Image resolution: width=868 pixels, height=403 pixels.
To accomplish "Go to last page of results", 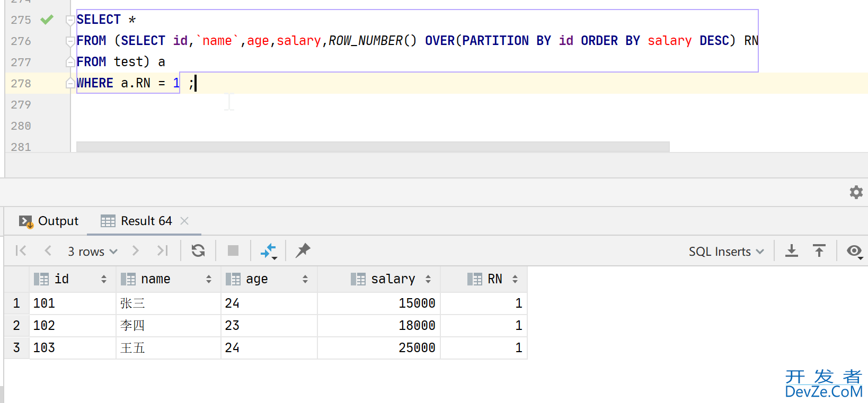I will 162,250.
